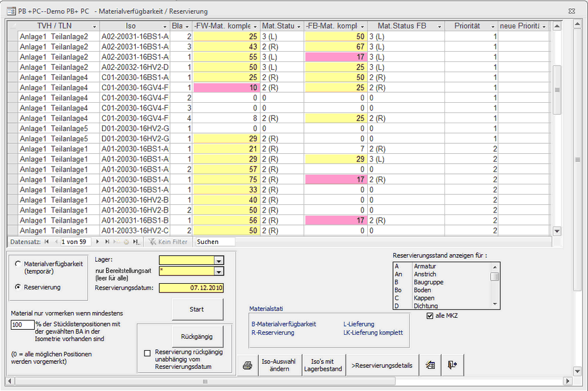Click the printer icon button
588x391 pixels.
[x=247, y=365]
